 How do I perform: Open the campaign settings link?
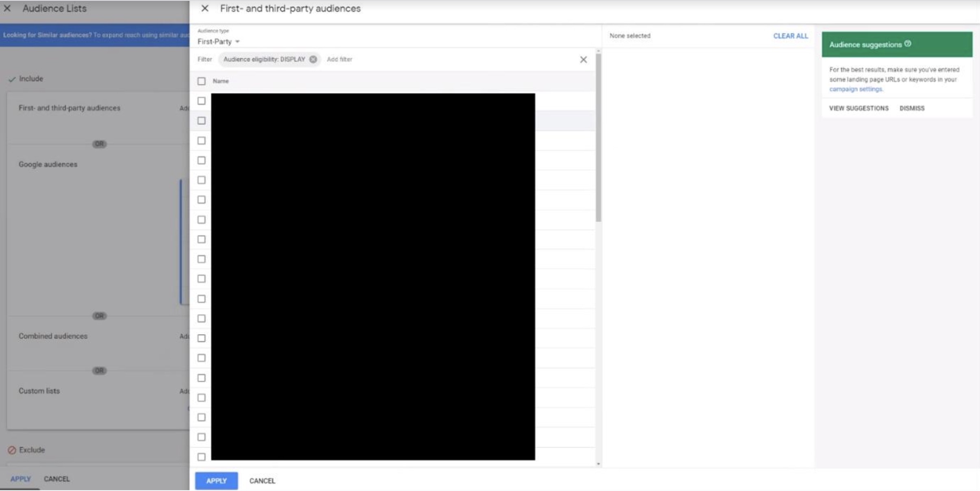(855, 88)
